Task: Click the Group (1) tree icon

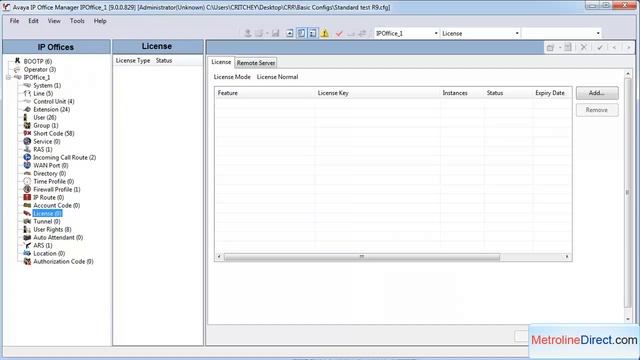Action: 27,125
